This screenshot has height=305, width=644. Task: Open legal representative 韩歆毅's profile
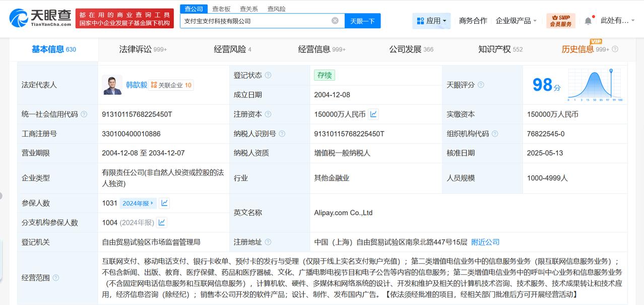point(137,85)
